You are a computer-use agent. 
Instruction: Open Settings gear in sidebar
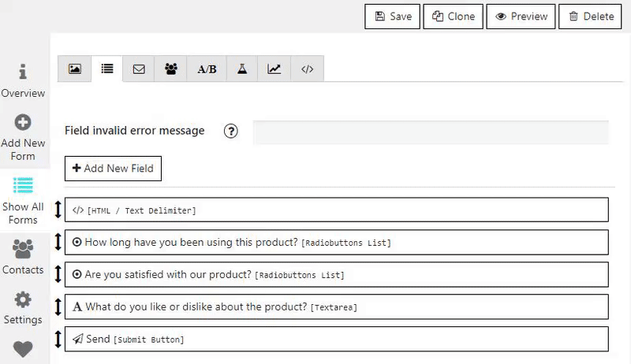pyautogui.click(x=23, y=308)
